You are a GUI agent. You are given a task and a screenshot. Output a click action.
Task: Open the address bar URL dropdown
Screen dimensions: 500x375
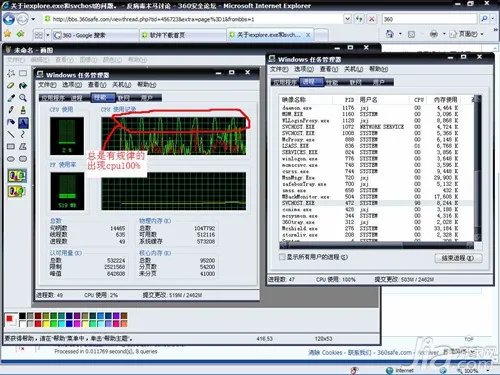(x=347, y=19)
